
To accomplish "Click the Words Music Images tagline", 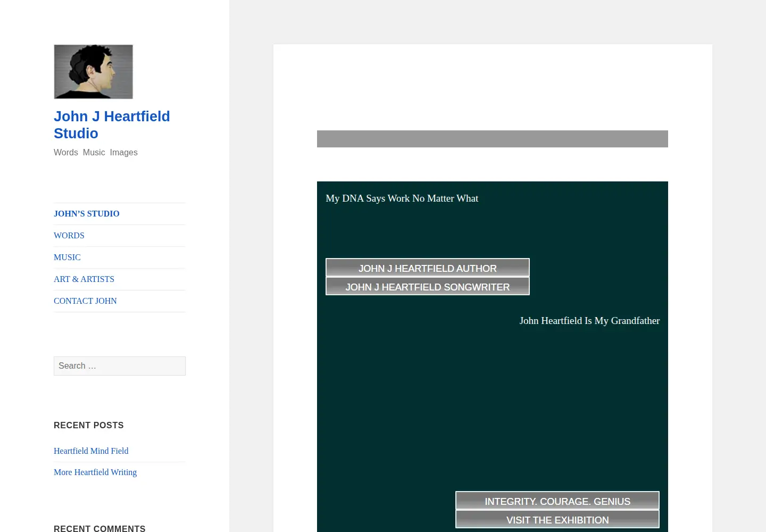I will coord(96,153).
